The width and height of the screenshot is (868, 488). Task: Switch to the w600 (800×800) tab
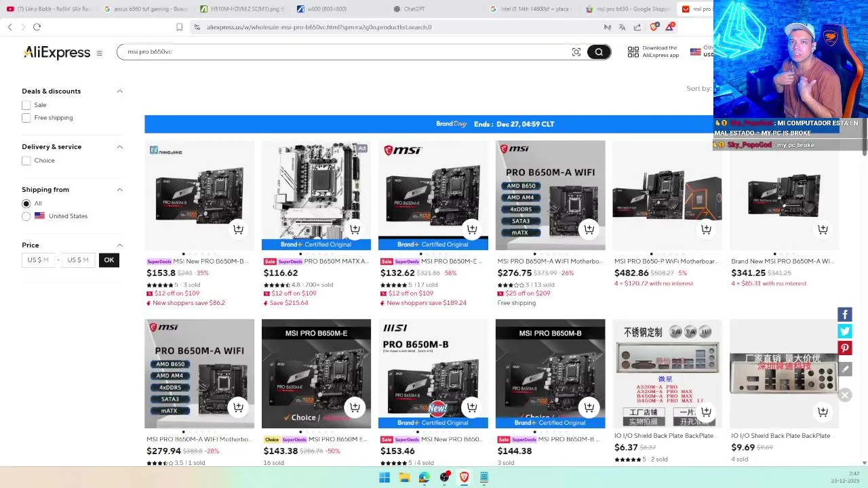coord(339,9)
